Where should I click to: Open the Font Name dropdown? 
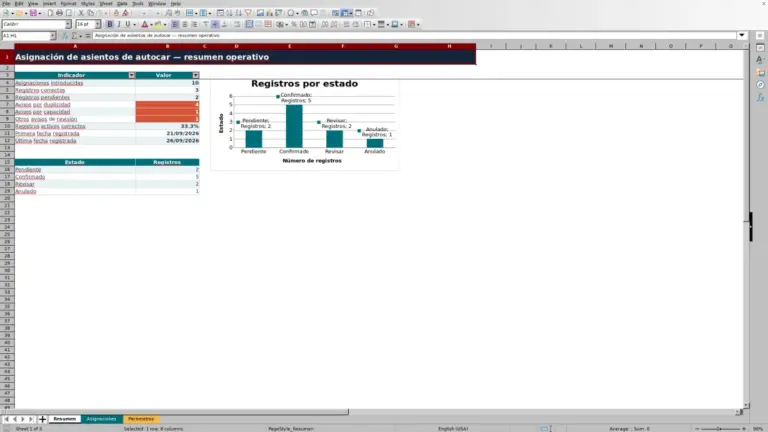click(68, 24)
